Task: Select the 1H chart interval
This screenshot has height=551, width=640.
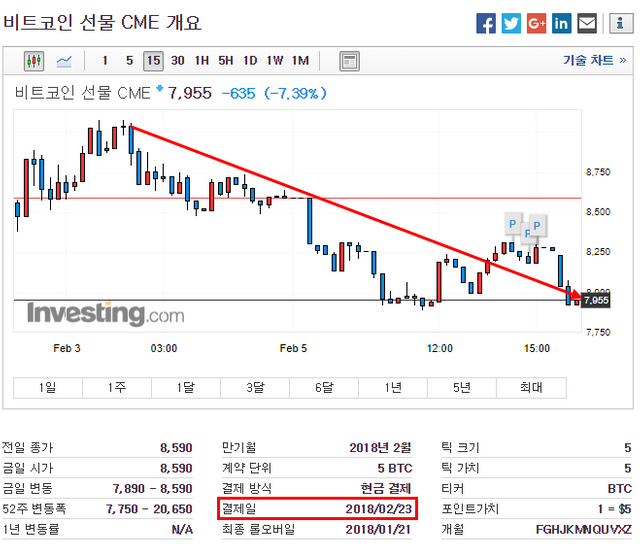Action: [x=202, y=61]
